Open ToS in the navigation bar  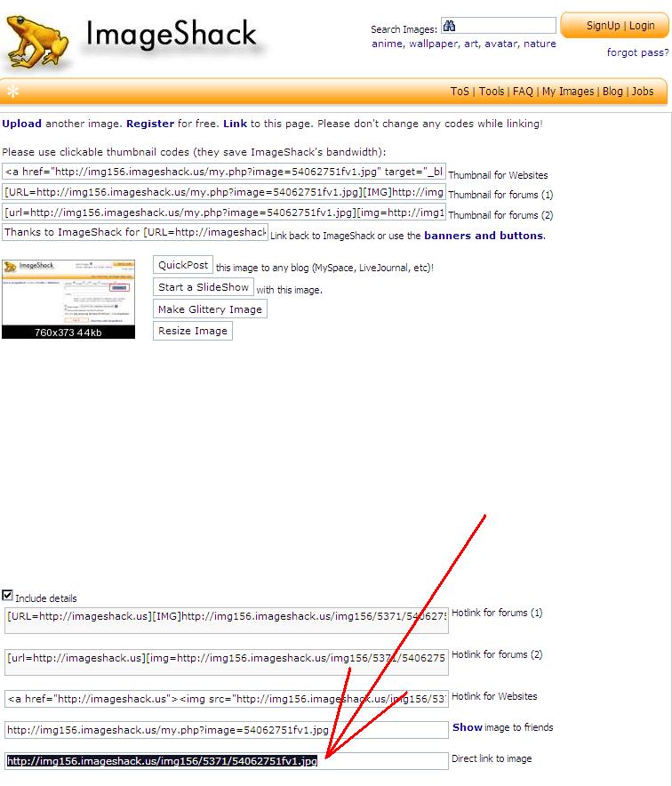click(460, 92)
